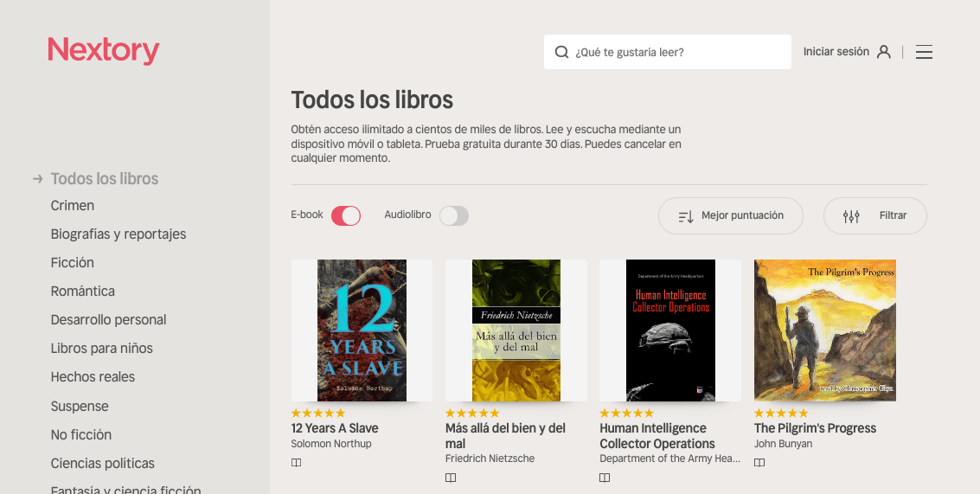Select the Crimen category

tap(73, 205)
